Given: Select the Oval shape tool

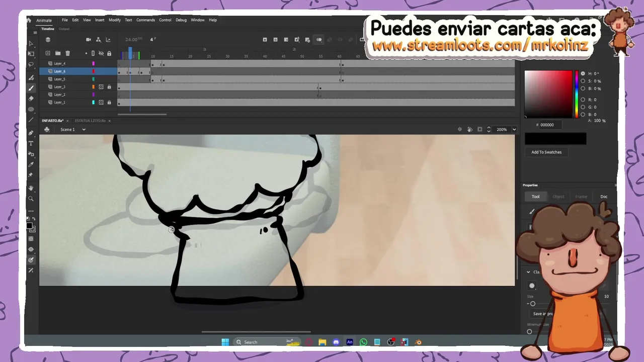Looking at the screenshot, I should [x=31, y=109].
